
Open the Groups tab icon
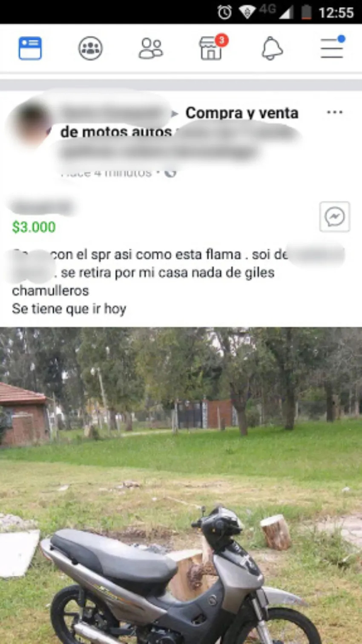pos(90,48)
